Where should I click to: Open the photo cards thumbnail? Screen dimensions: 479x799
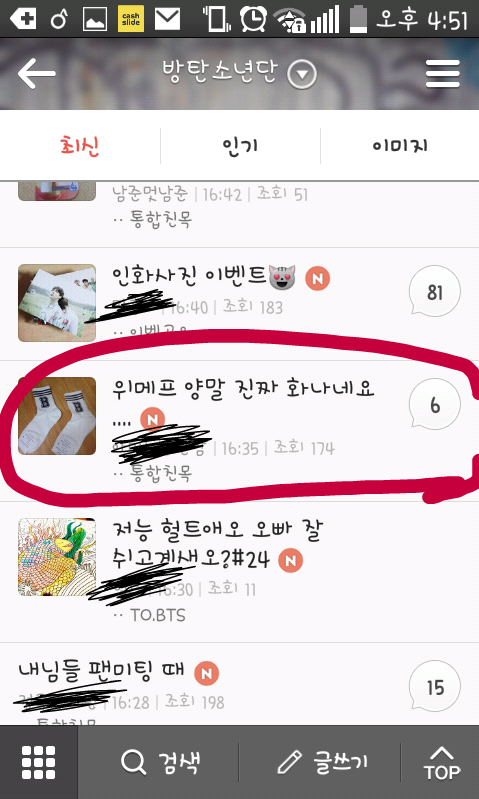[x=57, y=303]
